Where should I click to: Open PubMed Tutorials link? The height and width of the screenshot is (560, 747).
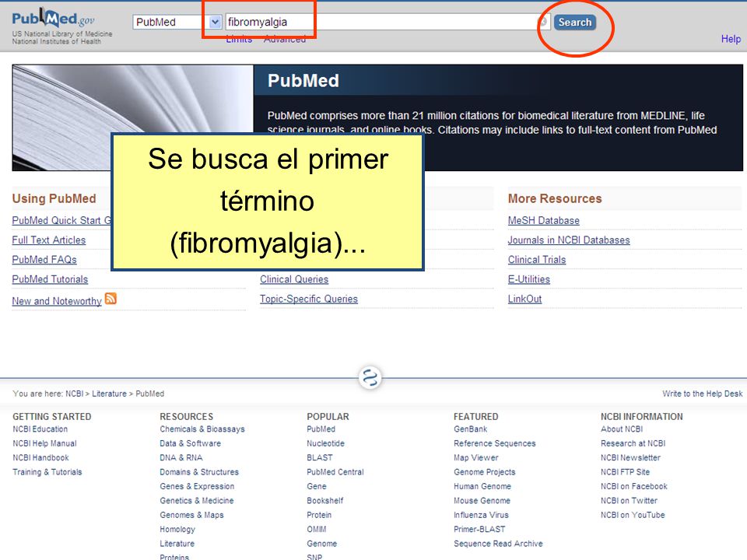[x=50, y=279]
